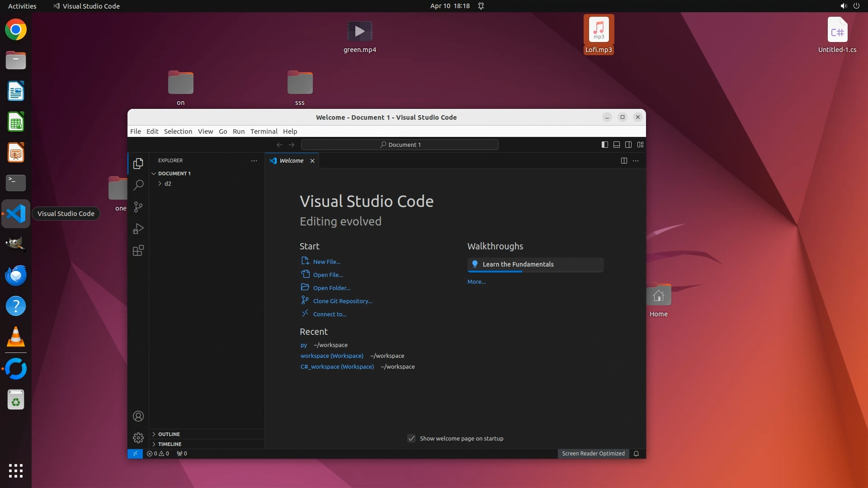Toggle the primary side bar layout button
The height and width of the screenshot is (488, 868).
[x=604, y=145]
